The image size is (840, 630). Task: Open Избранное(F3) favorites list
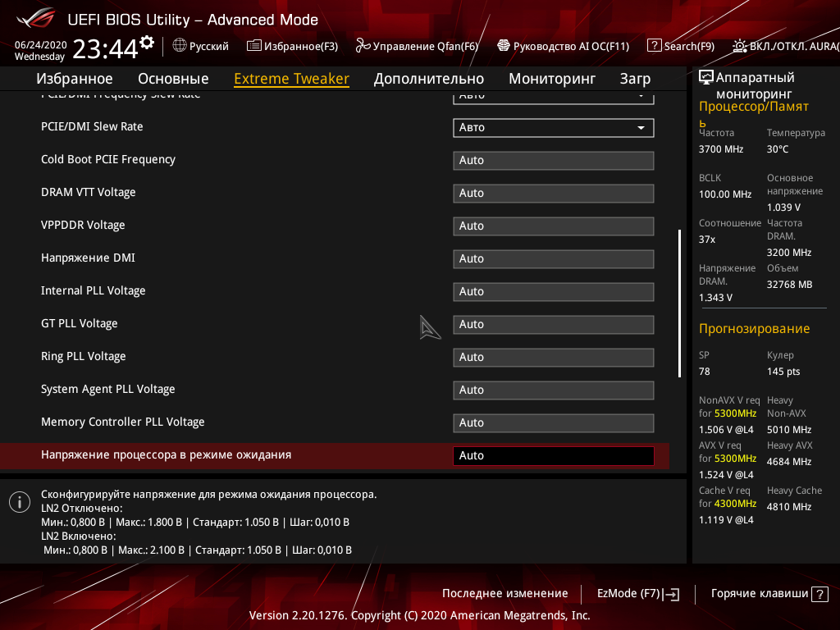[293, 46]
